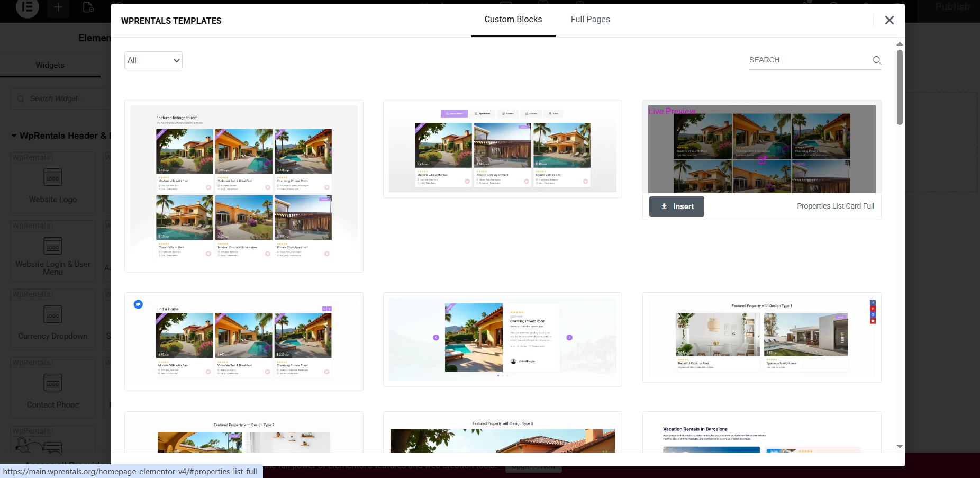Click the Website Login & User Menu widget
This screenshot has width=980, height=478.
pos(53,254)
